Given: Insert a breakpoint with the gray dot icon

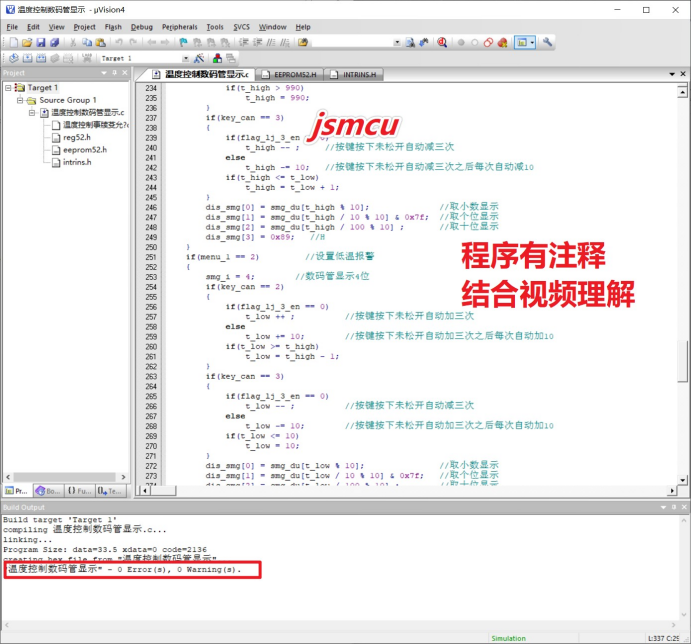Looking at the screenshot, I should coord(461,43).
